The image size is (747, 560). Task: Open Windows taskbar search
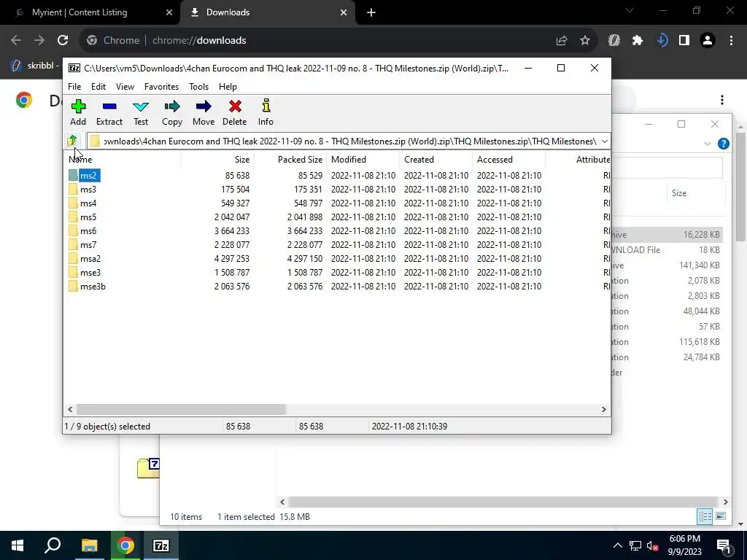[53, 545]
